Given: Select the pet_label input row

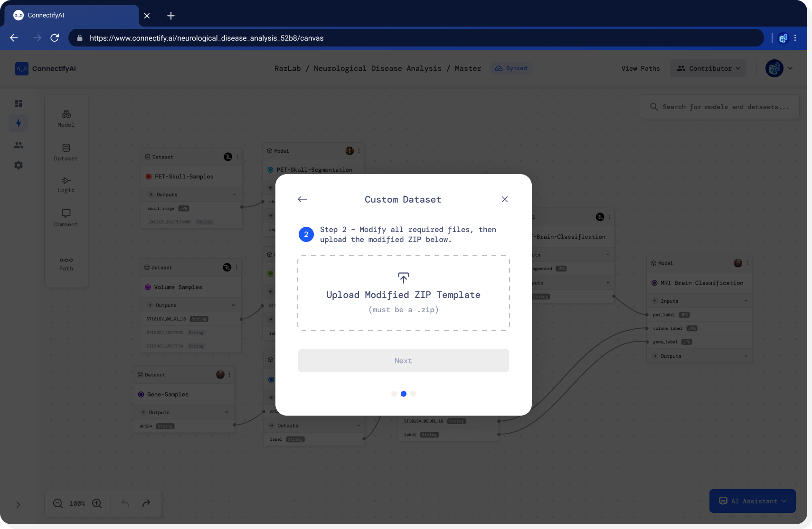Looking at the screenshot, I should (x=699, y=315).
